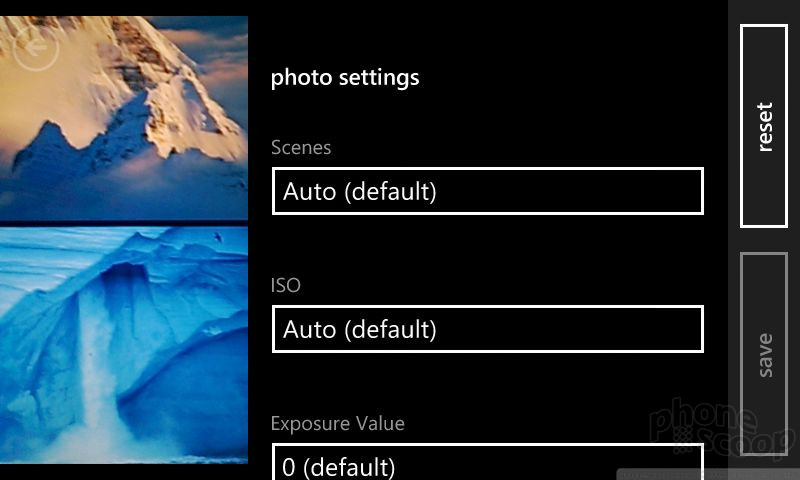This screenshot has width=800, height=480.
Task: Click the greyed-out save button
Action: coord(764,354)
